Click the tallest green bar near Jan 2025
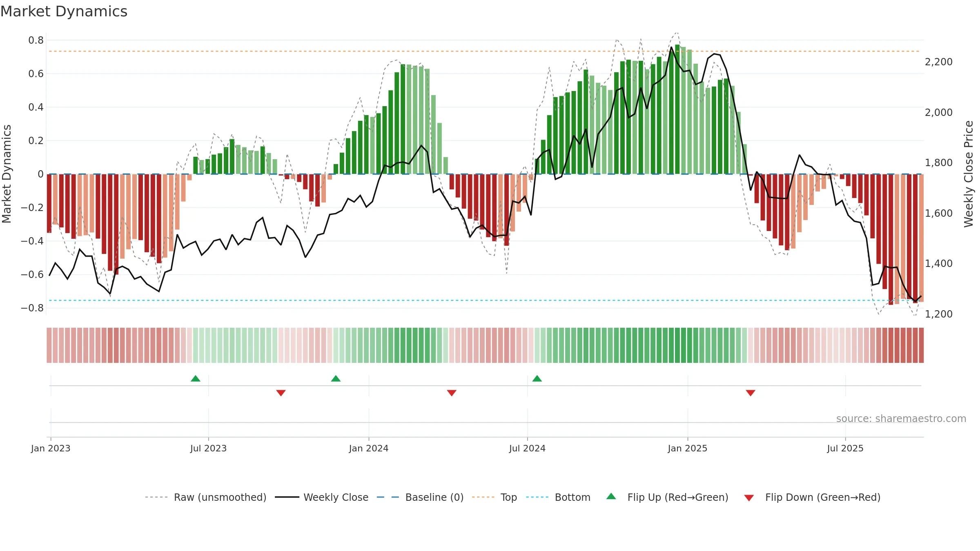Image resolution: width=980 pixels, height=551 pixels. (x=677, y=109)
